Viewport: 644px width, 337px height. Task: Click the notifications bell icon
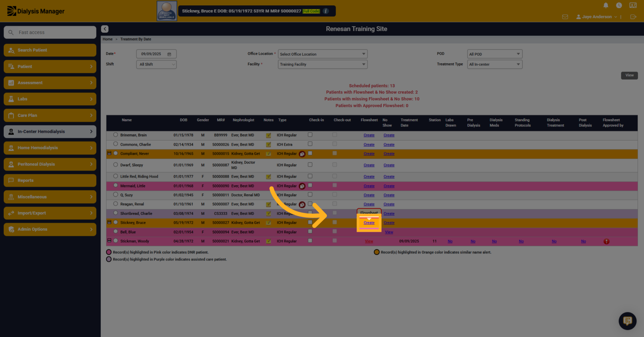click(x=606, y=5)
